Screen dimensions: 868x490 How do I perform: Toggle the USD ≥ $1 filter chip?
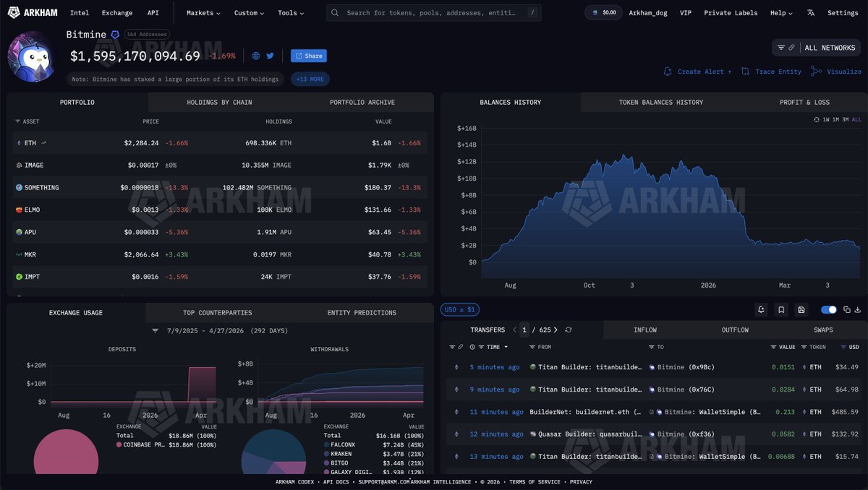(459, 310)
